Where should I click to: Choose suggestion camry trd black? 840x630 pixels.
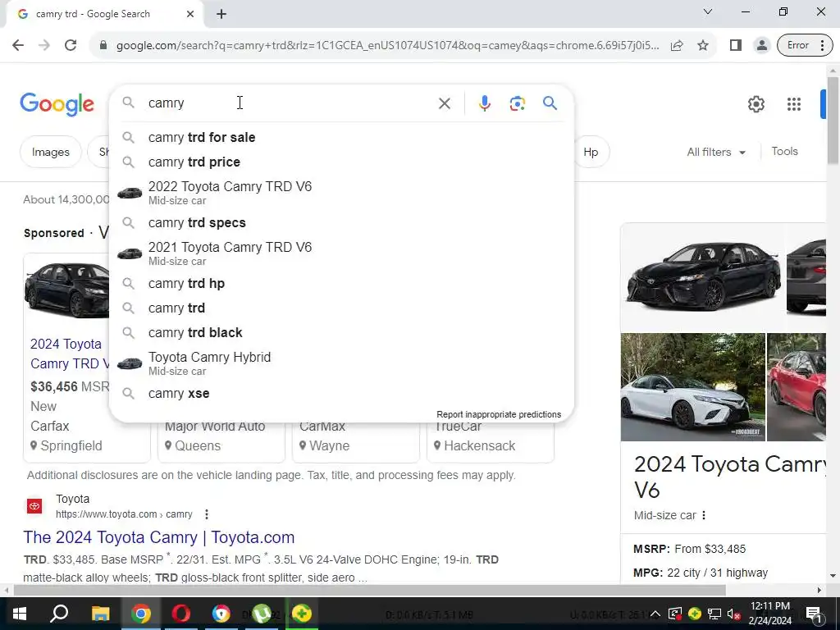(341, 333)
